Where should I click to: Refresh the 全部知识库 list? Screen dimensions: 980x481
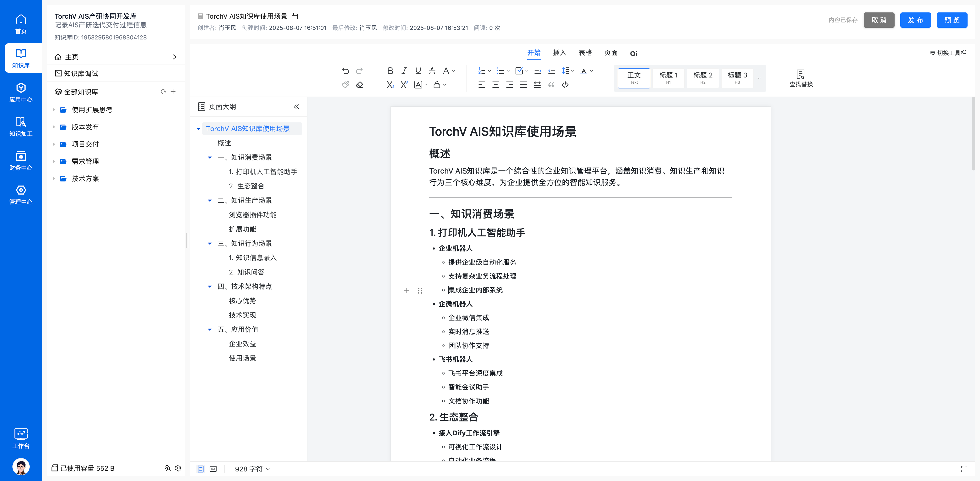click(x=163, y=92)
